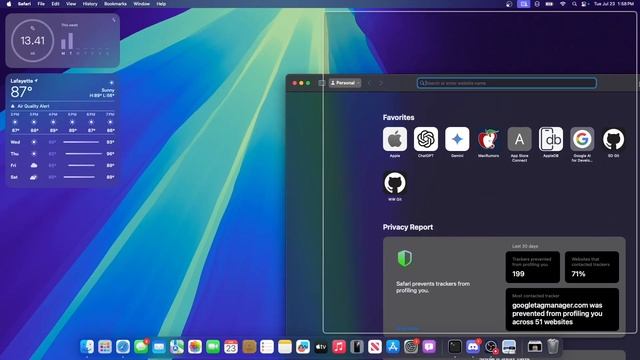Open the GitHub favorite beside Google AI
Image resolution: width=640 pixels, height=360 pixels.
pos(613,139)
